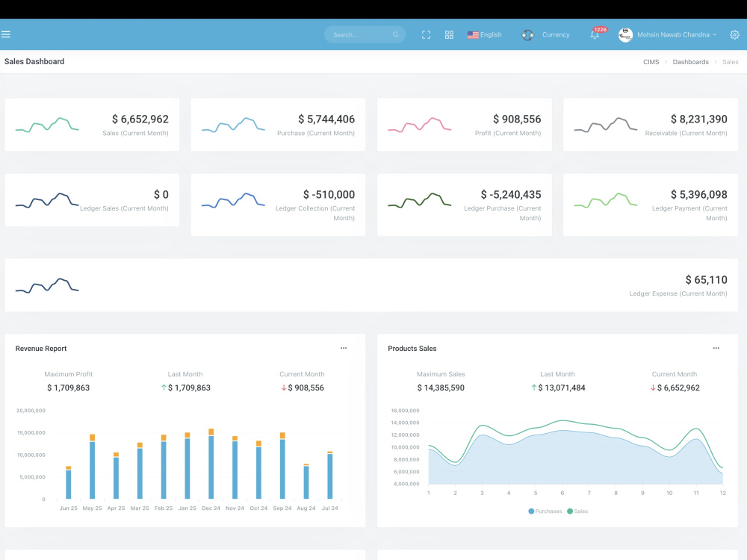Select the $ 5,744,406 Purchase value
The height and width of the screenshot is (560, 747).
click(x=326, y=119)
